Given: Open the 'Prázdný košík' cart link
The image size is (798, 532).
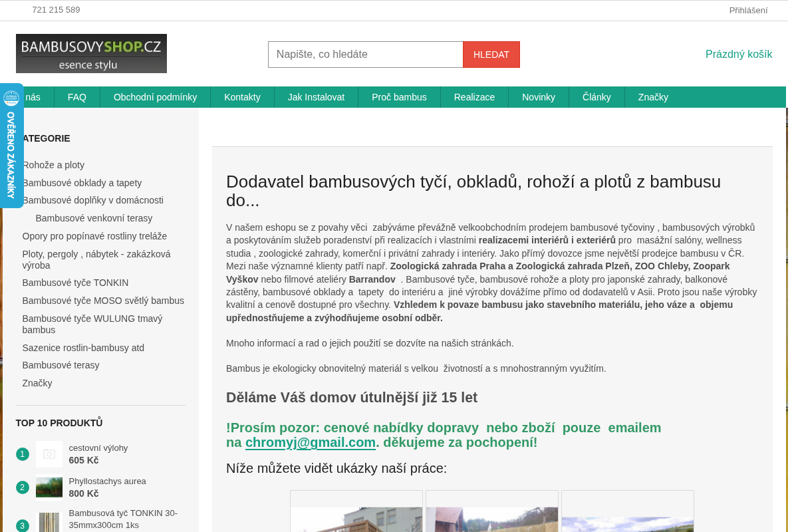Looking at the screenshot, I should pyautogui.click(x=739, y=55).
